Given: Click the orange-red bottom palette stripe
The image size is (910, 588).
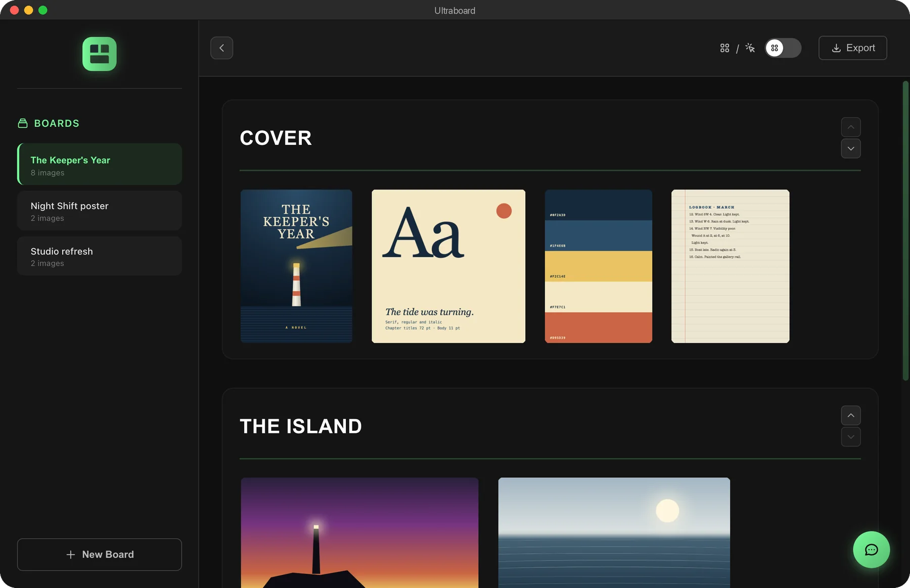Looking at the screenshot, I should tap(599, 328).
